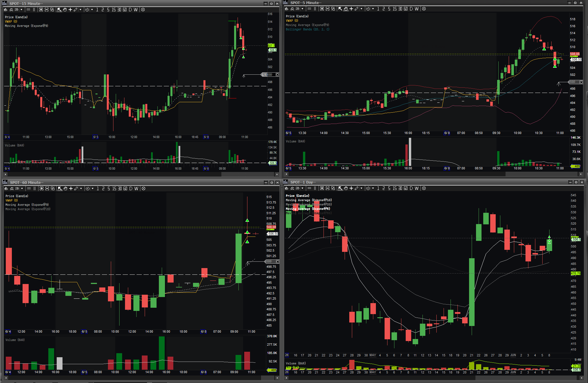The height and width of the screenshot is (383, 588).
Task: Switch SPOT 1 Day chart to 60 minute interval
Action: tap(406, 188)
